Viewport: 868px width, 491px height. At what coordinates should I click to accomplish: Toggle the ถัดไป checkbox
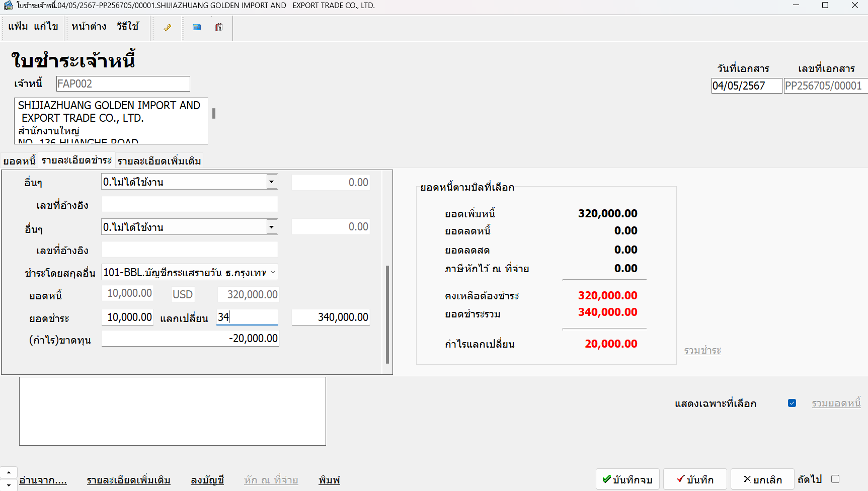(x=835, y=479)
